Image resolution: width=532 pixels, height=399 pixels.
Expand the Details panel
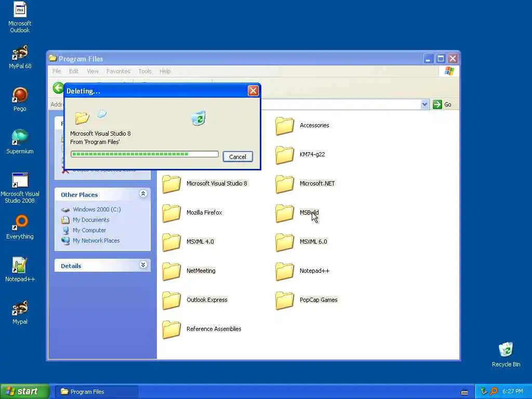click(x=143, y=265)
